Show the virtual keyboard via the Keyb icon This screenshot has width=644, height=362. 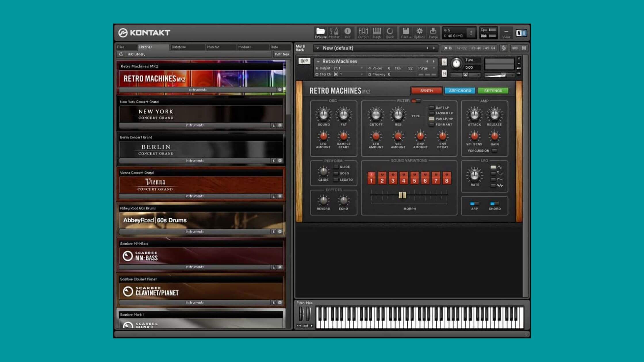coord(377,32)
